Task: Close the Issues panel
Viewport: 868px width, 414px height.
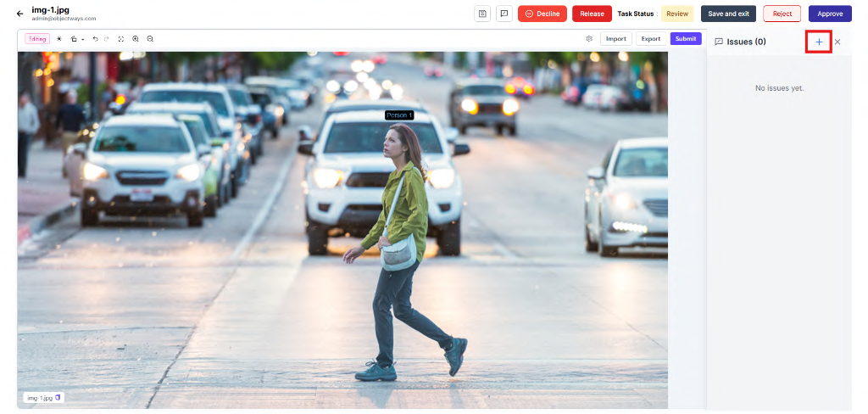Action: click(x=837, y=42)
